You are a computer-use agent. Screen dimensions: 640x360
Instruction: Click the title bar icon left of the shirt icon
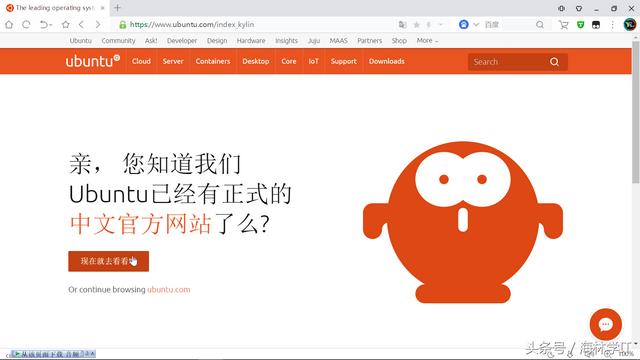562,8
